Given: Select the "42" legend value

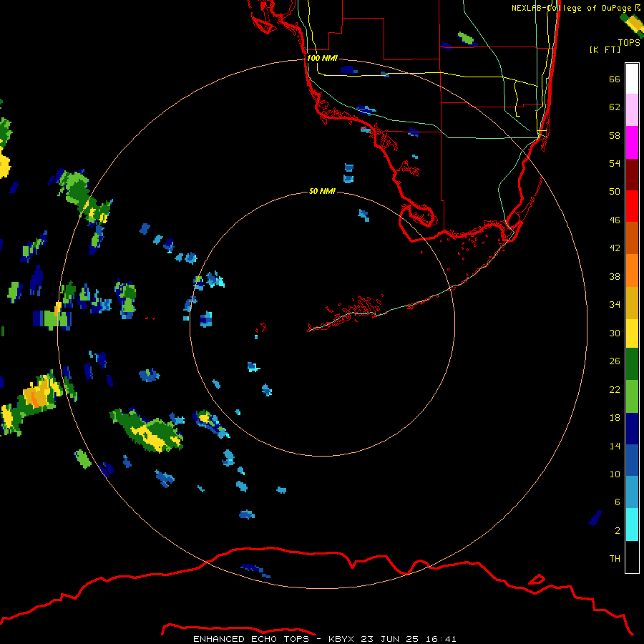Looking at the screenshot, I should pos(615,248).
